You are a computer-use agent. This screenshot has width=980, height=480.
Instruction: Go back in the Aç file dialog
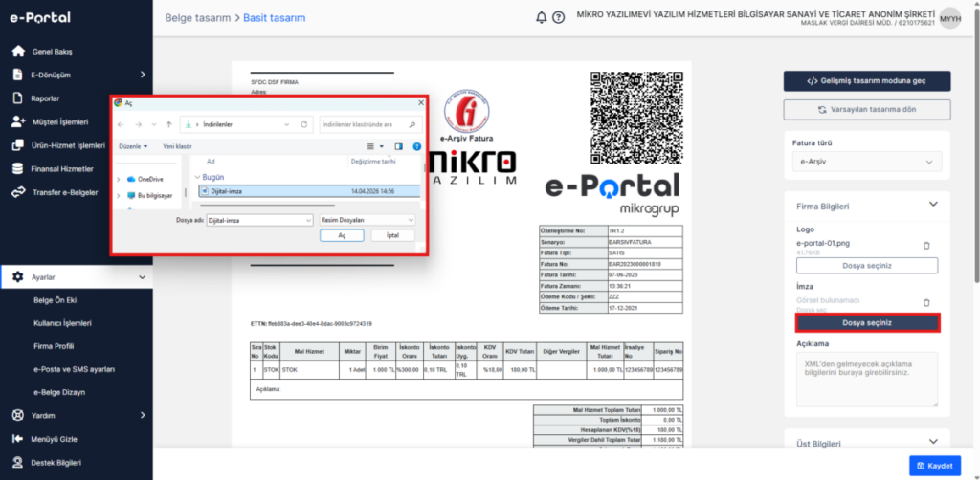pos(121,125)
